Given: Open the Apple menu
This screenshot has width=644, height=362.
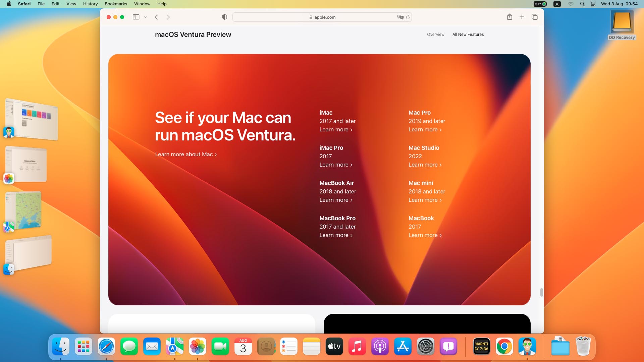Looking at the screenshot, I should point(9,4).
